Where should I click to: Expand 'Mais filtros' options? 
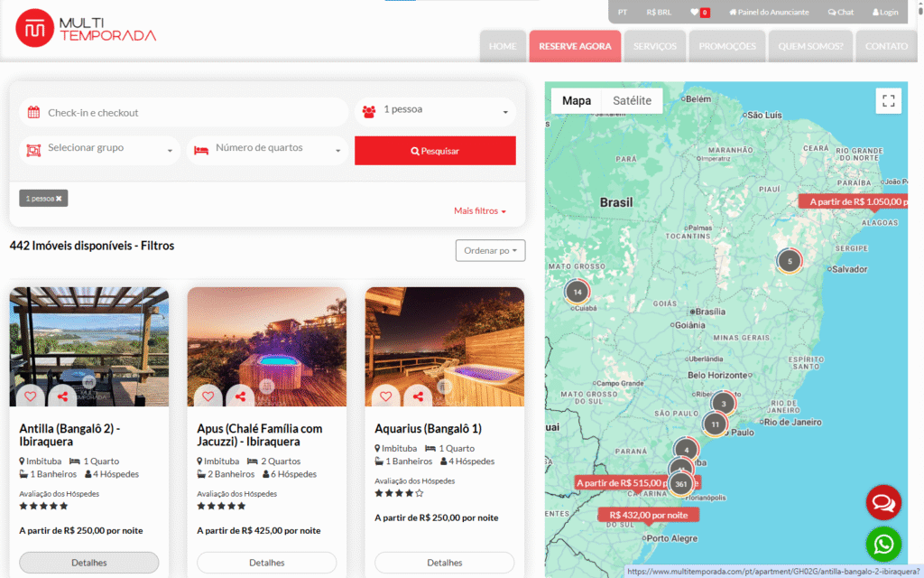coord(479,211)
